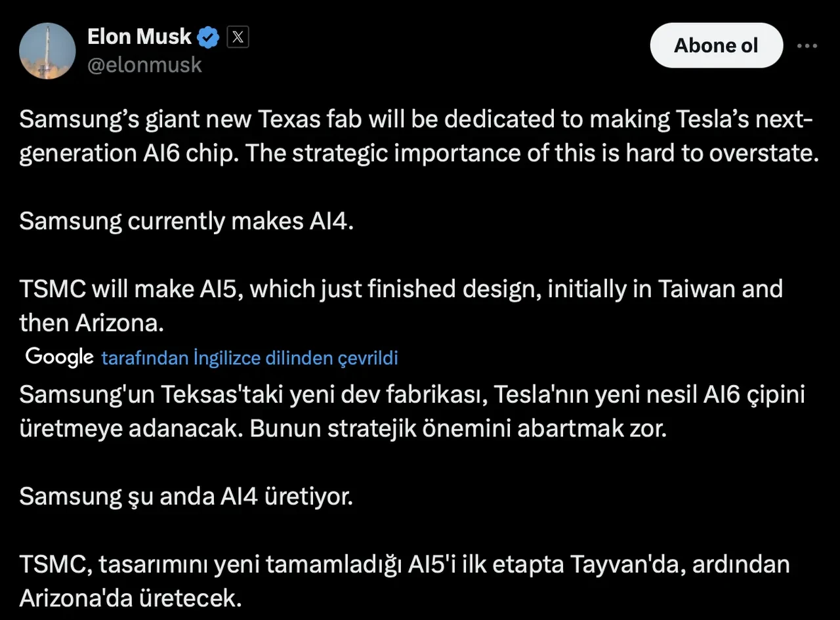Open the @elonmusk handle link
The height and width of the screenshot is (620, 840).
[x=144, y=65]
